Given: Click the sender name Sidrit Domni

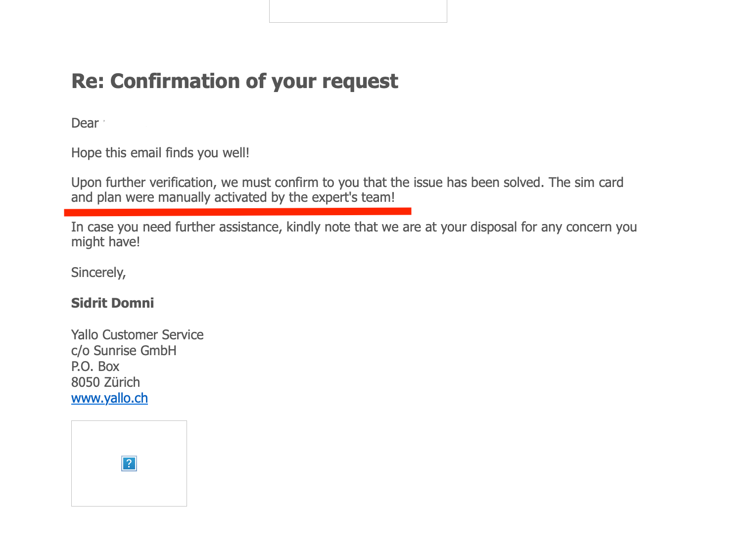Looking at the screenshot, I should coord(112,303).
